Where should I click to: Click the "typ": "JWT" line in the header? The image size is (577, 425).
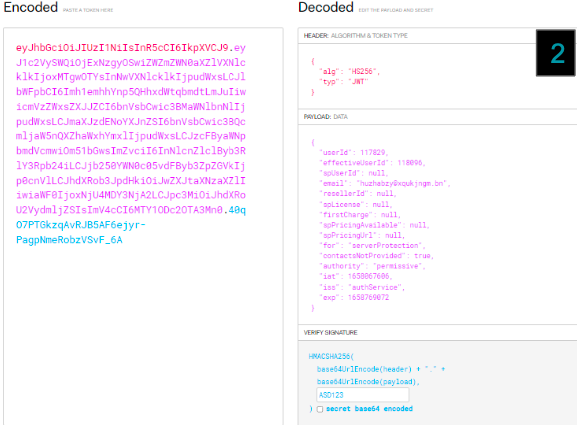344,81
